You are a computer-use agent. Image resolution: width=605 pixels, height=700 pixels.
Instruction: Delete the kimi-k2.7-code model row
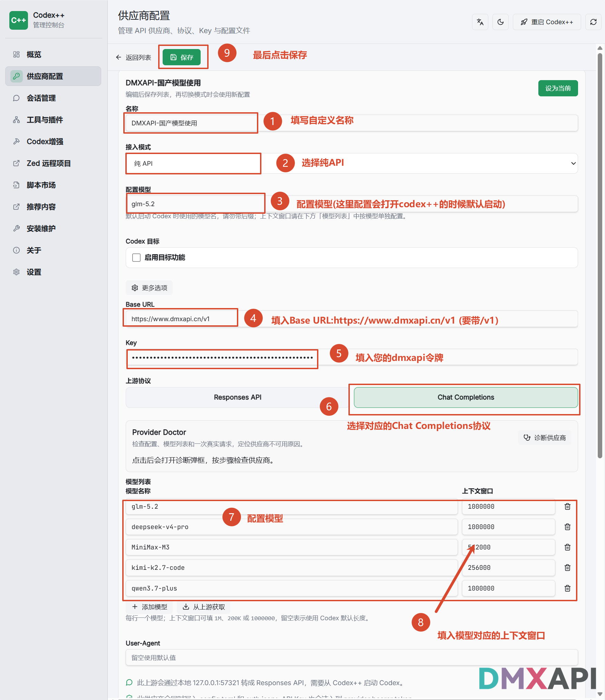click(x=567, y=568)
